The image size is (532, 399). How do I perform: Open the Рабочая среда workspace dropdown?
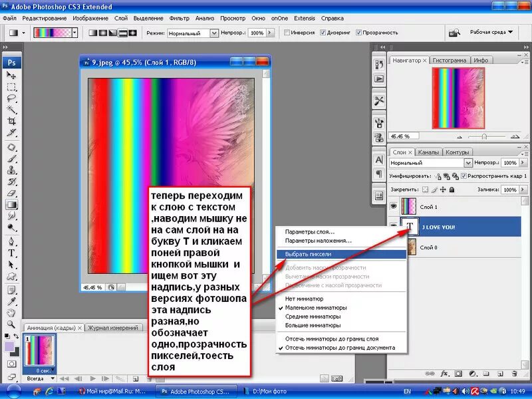pyautogui.click(x=491, y=32)
